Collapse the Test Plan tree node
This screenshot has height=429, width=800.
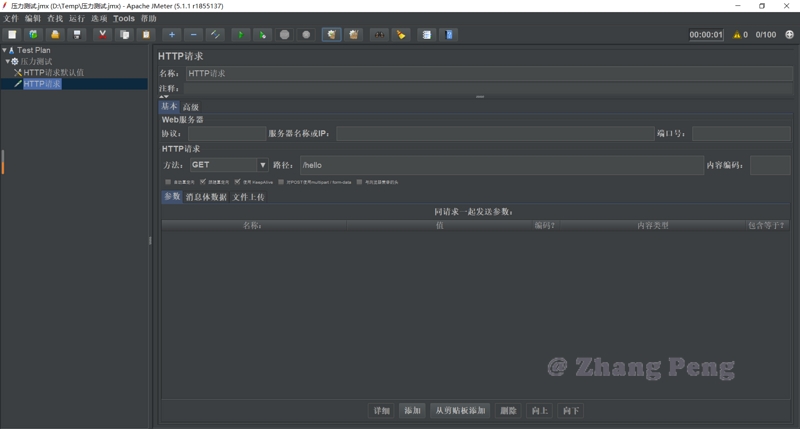(5, 49)
